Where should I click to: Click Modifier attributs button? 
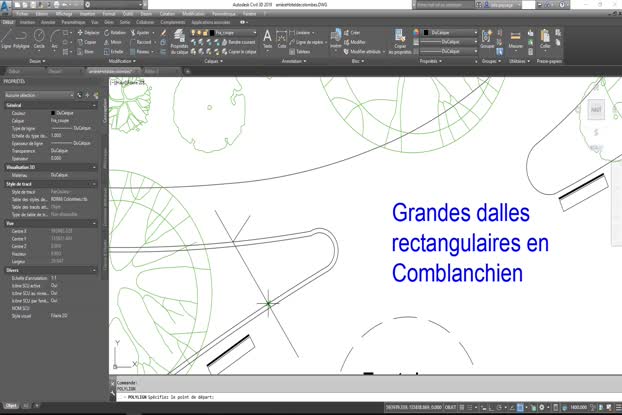[364, 52]
